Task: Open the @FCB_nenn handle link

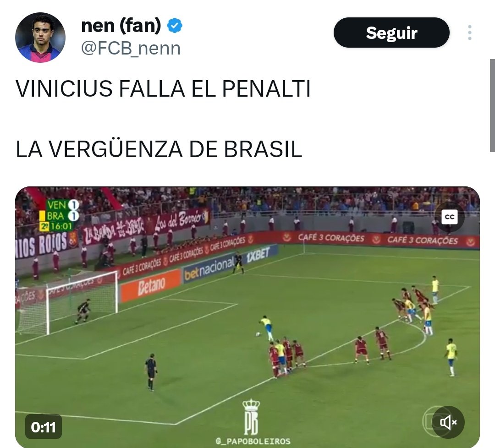Action: tap(131, 48)
